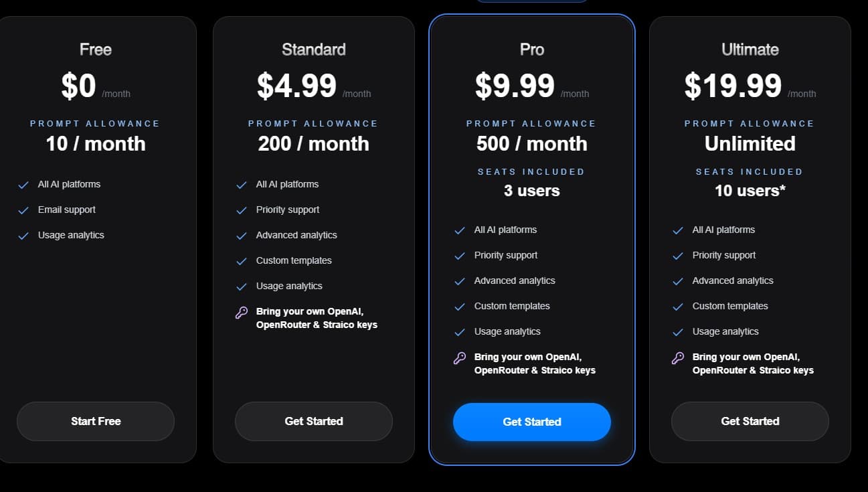Click the 10 users* seats label
Image resolution: width=868 pixels, height=492 pixels.
tap(750, 191)
